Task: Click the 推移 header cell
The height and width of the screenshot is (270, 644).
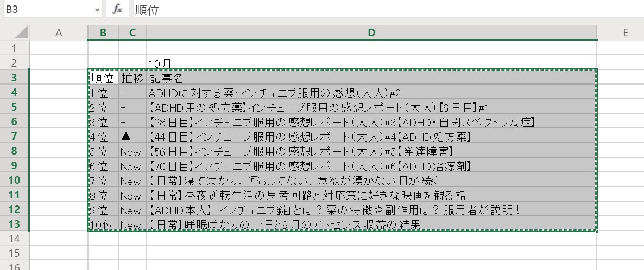Action: (x=132, y=78)
